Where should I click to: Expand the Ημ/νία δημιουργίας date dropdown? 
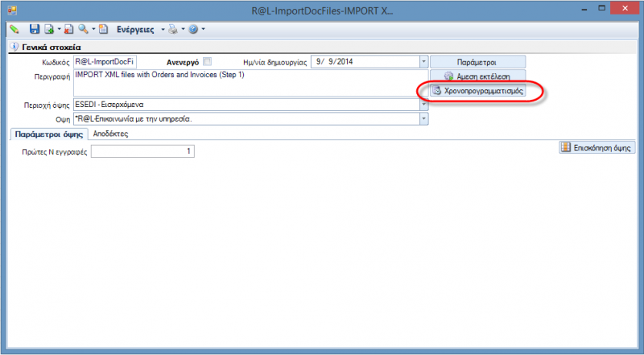(x=423, y=62)
